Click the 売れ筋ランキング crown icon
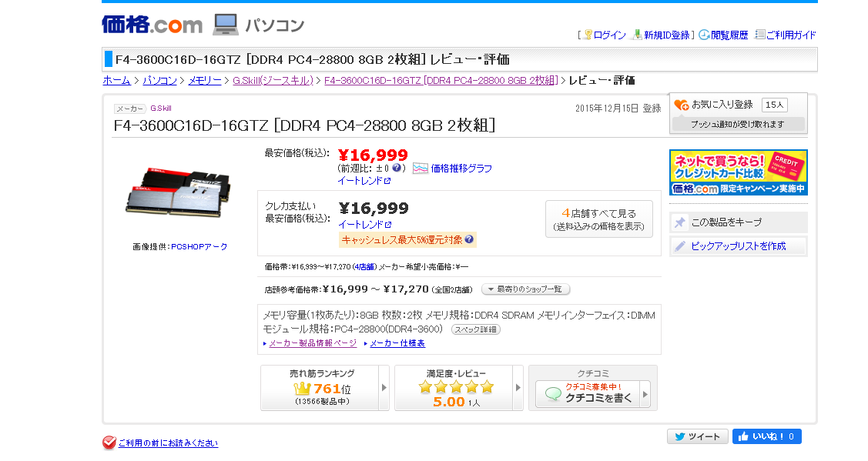This screenshot has width=868, height=461. tap(302, 389)
